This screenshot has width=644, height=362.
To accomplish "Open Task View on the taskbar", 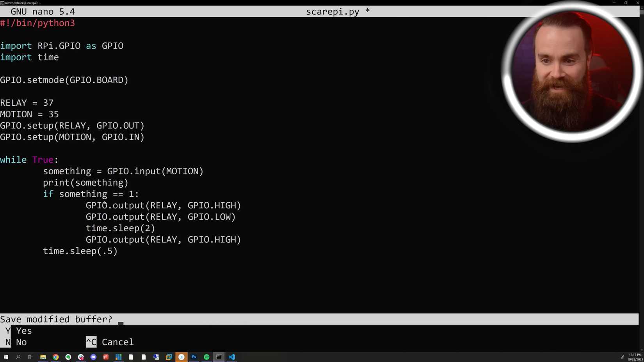I will [30, 357].
